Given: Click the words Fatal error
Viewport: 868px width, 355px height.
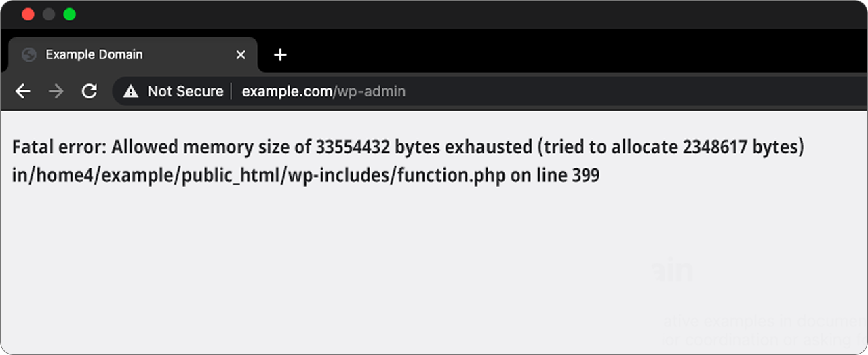Looking at the screenshot, I should (x=60, y=147).
